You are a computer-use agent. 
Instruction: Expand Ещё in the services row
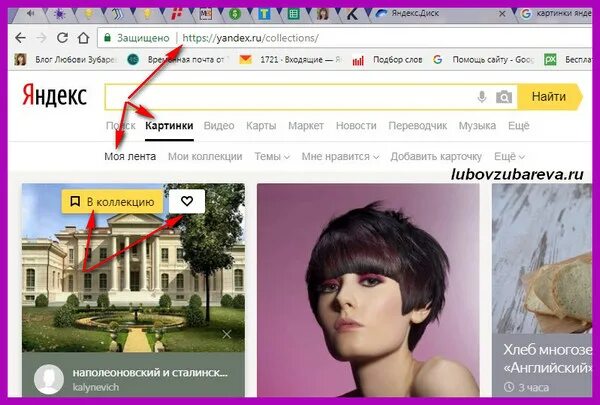click(x=518, y=126)
